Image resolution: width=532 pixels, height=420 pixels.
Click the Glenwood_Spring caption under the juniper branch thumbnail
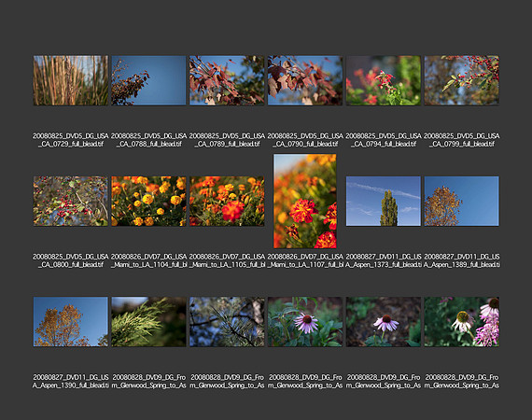pyautogui.click(x=148, y=382)
